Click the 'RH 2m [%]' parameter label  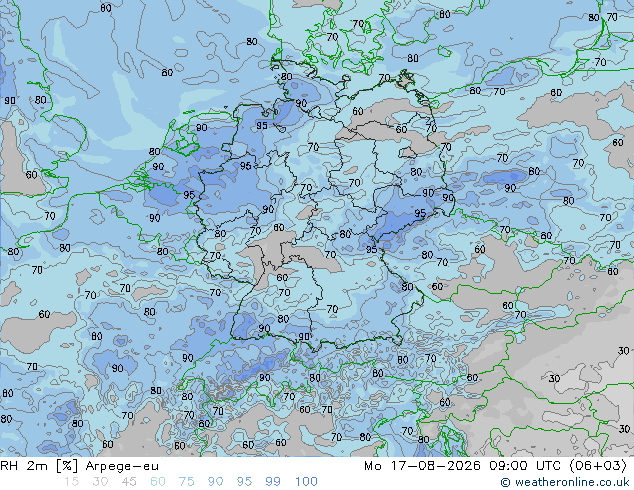point(39,466)
